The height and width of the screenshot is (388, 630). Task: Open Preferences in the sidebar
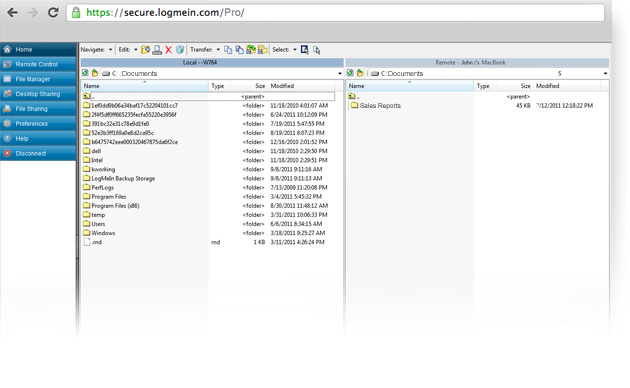[x=38, y=124]
